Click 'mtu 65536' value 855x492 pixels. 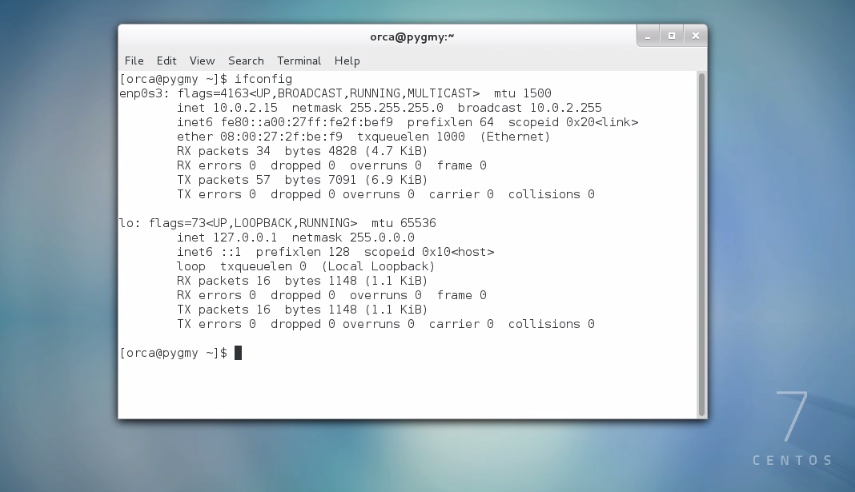point(404,223)
